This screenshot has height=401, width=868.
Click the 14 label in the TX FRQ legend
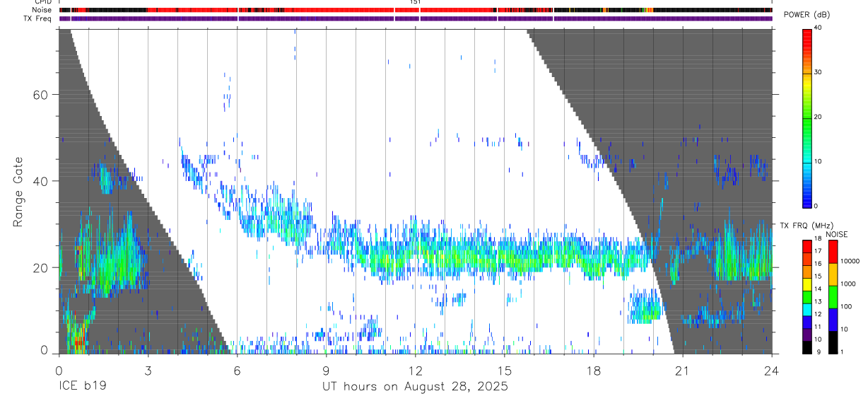(818, 289)
